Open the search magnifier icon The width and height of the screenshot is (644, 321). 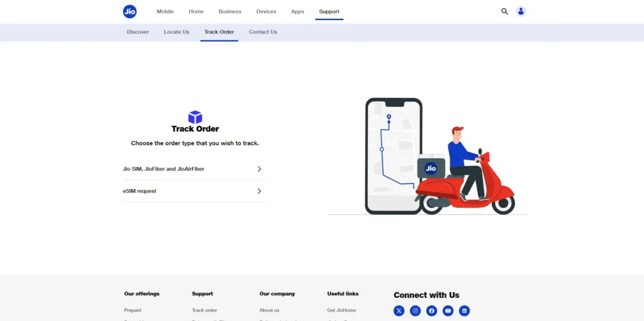[505, 11]
